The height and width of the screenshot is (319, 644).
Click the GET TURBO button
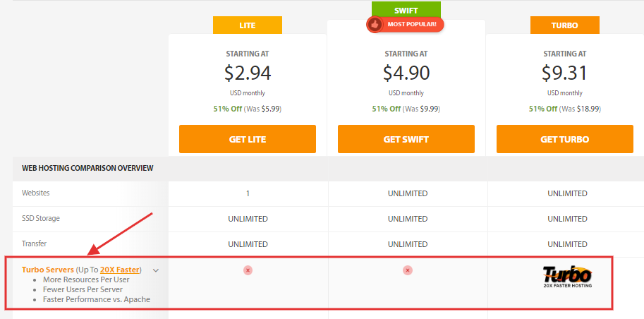565,139
